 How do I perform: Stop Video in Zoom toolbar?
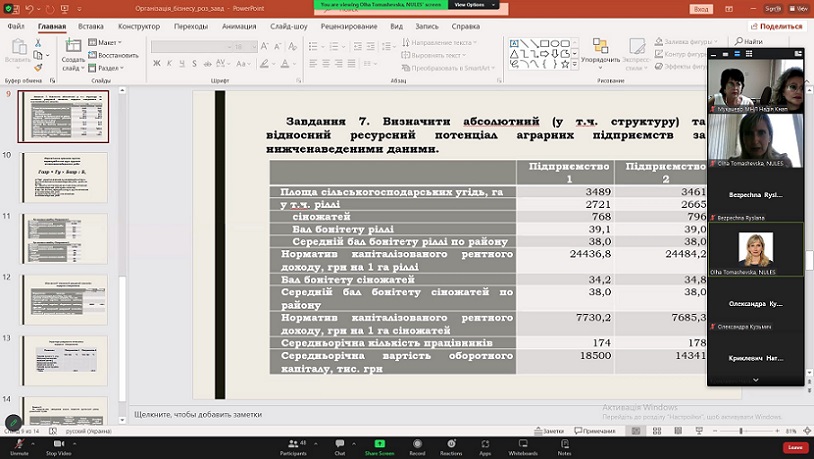coord(59,447)
